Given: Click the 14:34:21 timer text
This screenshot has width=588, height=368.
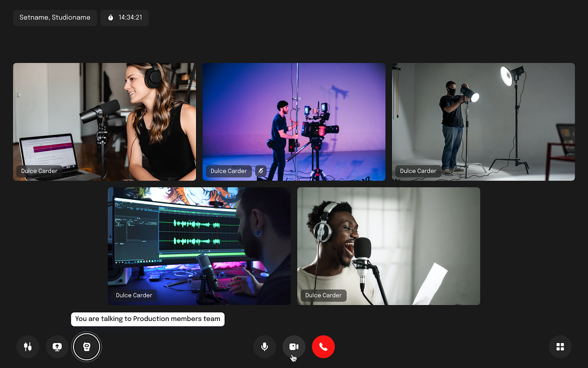Looking at the screenshot, I should click(130, 18).
